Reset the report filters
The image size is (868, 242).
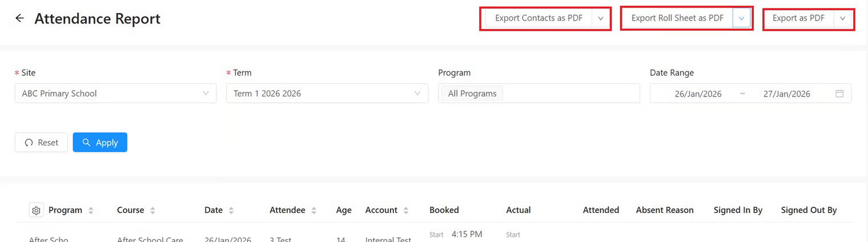pyautogui.click(x=41, y=143)
